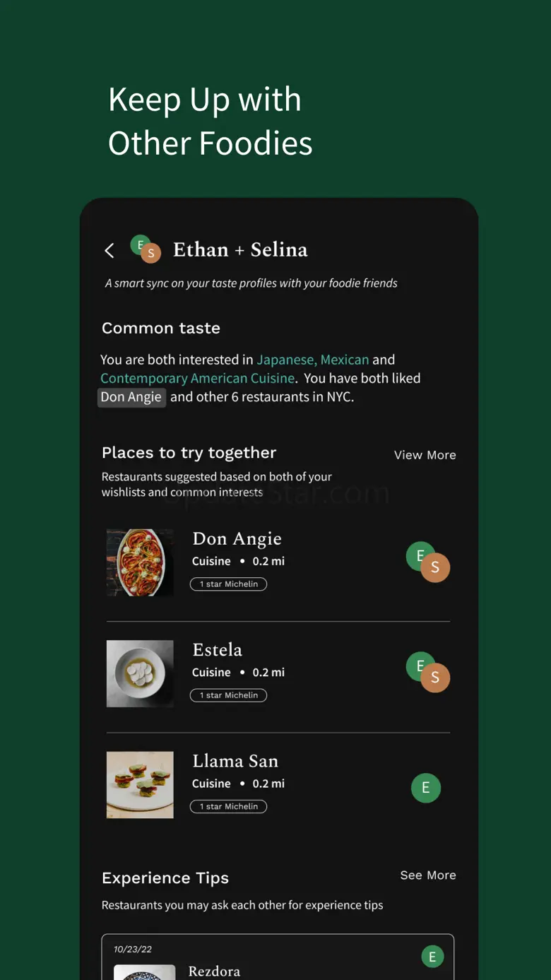Open the Estela restaurant title
551x980 pixels.
217,650
